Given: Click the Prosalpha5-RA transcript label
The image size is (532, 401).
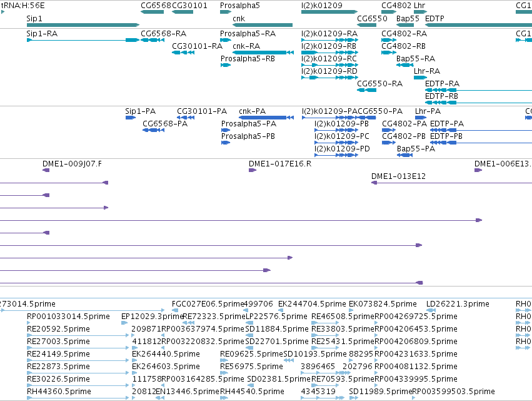Looking at the screenshot, I should [x=248, y=34].
